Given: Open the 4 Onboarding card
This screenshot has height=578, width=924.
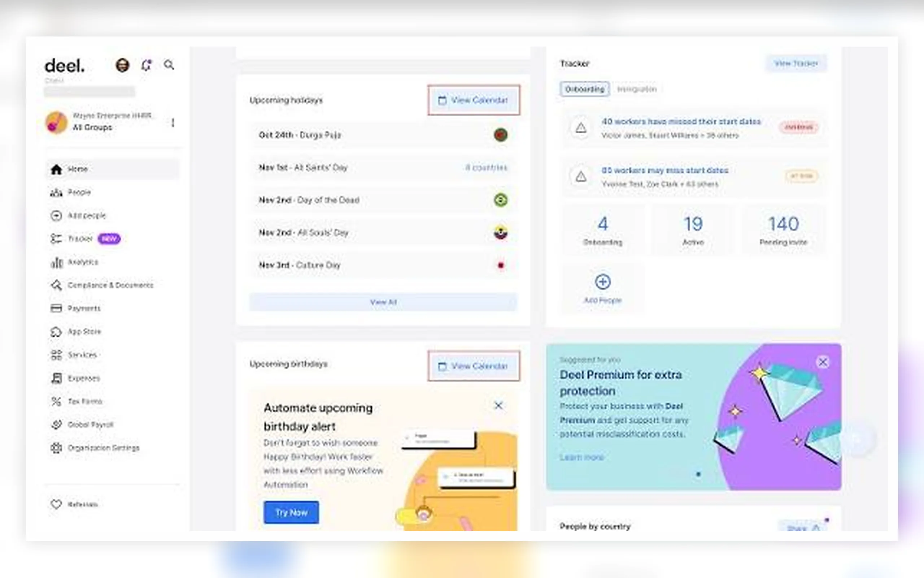Looking at the screenshot, I should [x=602, y=230].
